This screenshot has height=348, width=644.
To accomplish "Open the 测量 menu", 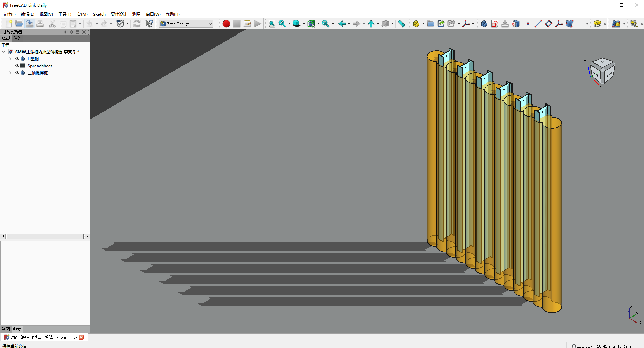I will [x=137, y=14].
